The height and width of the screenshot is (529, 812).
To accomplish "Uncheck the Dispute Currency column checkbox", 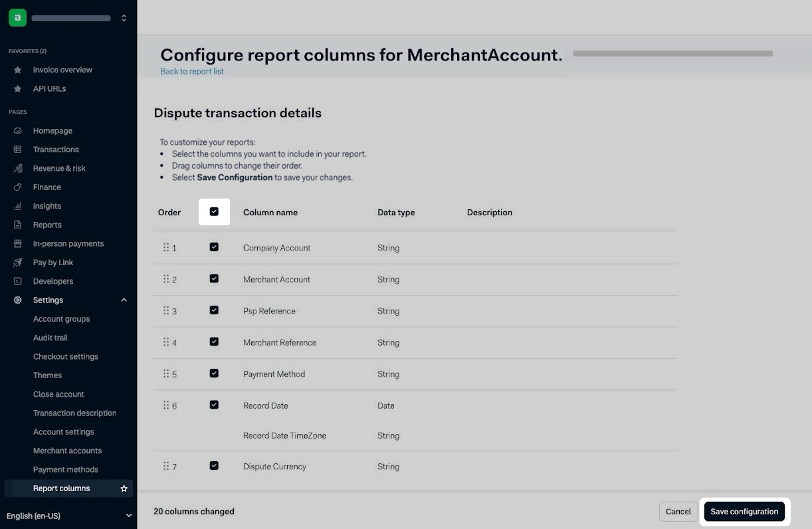I will point(214,466).
